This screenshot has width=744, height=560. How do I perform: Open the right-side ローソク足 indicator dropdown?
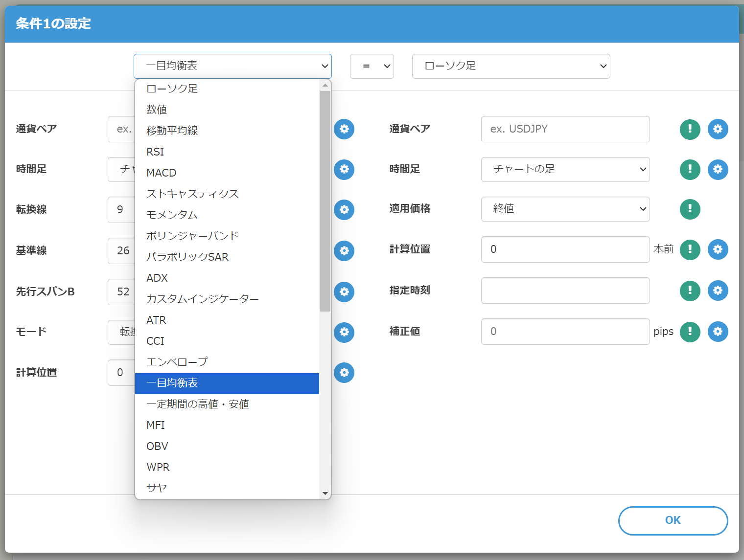click(511, 66)
